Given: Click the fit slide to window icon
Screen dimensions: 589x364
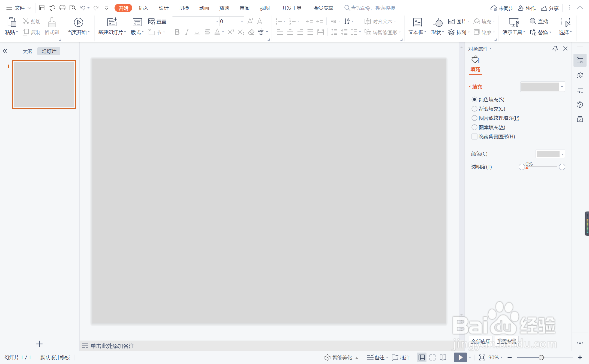Looking at the screenshot, I should (x=482, y=357).
